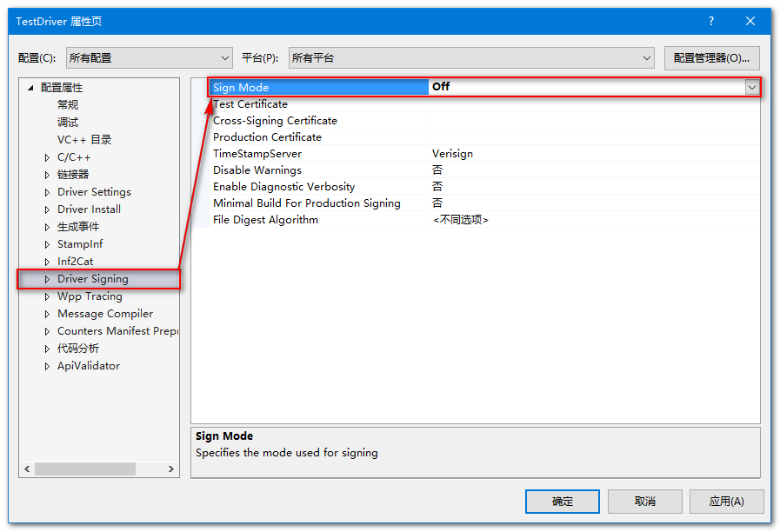780x532 pixels.
Task: Select the ApiValidator tree label
Action: (89, 366)
